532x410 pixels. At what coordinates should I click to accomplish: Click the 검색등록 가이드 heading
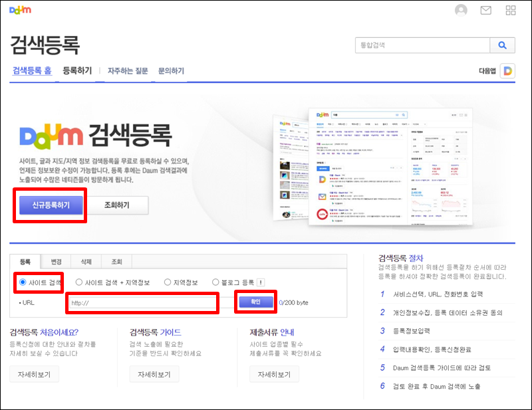[x=156, y=332]
